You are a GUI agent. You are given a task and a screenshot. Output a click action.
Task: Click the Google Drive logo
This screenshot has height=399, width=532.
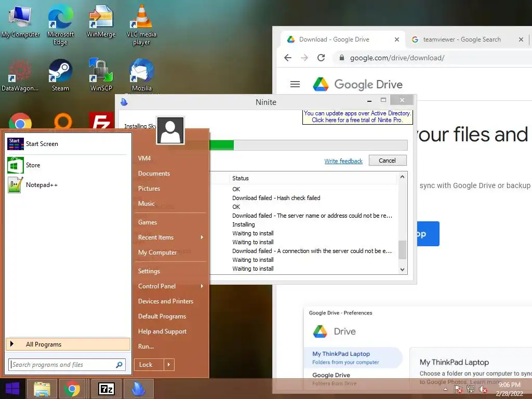coord(357,84)
